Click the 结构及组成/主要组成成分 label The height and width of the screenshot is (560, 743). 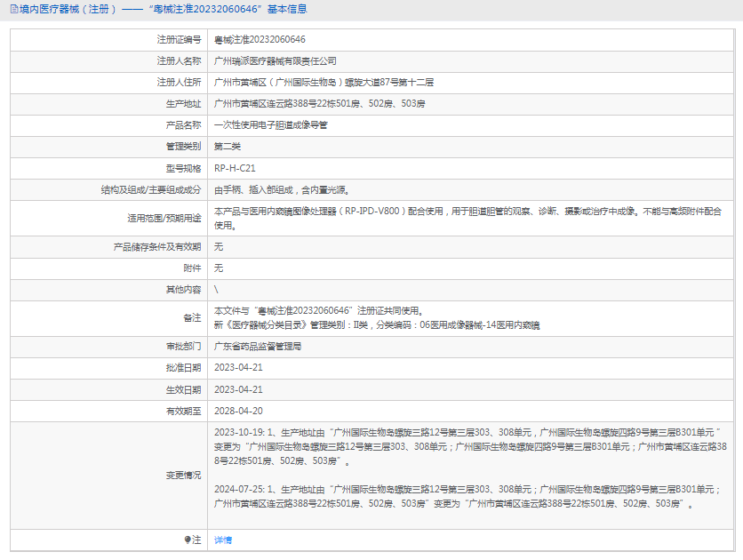tap(151, 190)
